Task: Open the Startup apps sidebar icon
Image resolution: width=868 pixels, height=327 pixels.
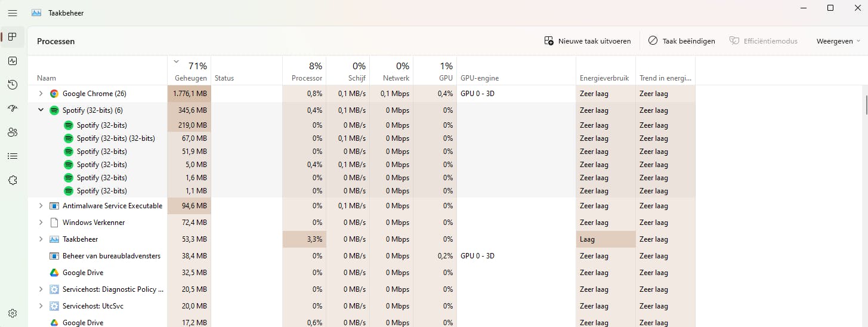Action: click(13, 109)
